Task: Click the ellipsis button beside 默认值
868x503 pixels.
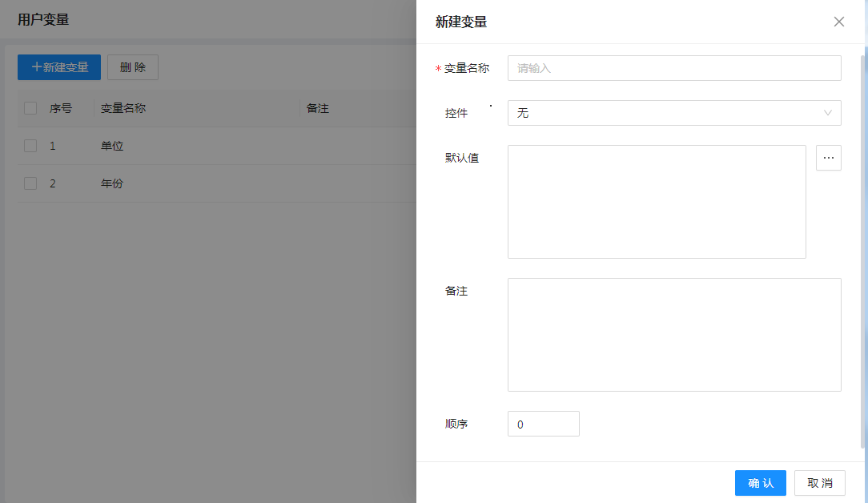Action: point(828,158)
